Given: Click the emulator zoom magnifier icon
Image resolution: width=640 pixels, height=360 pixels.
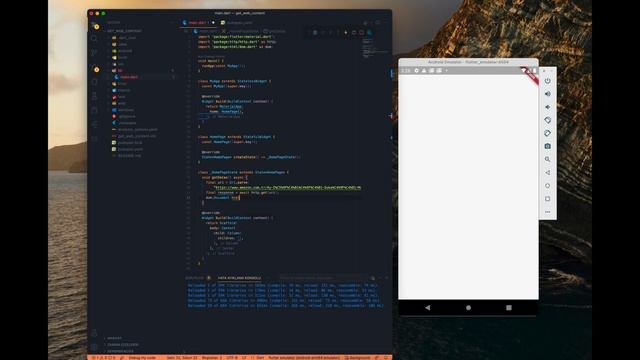Looking at the screenshot, I should [548, 159].
